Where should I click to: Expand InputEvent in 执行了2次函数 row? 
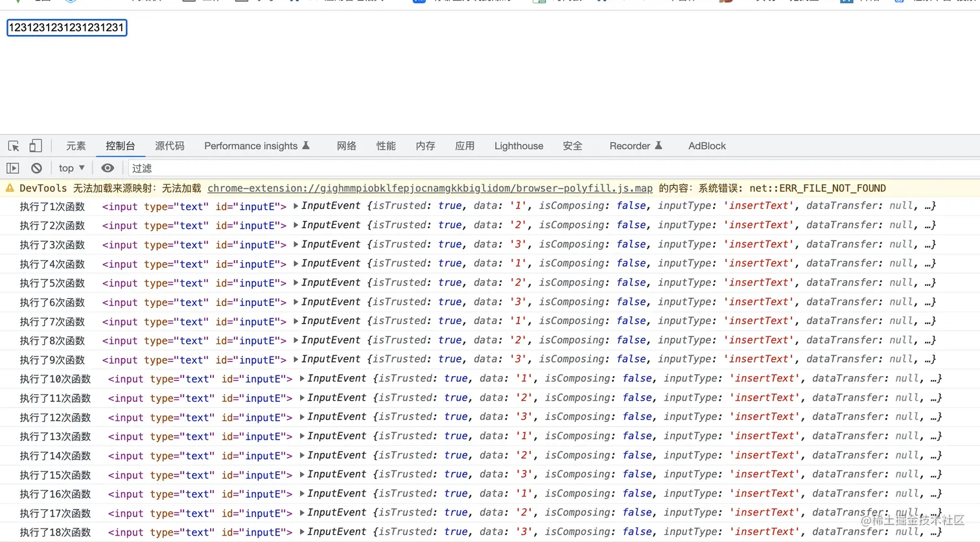coord(296,225)
